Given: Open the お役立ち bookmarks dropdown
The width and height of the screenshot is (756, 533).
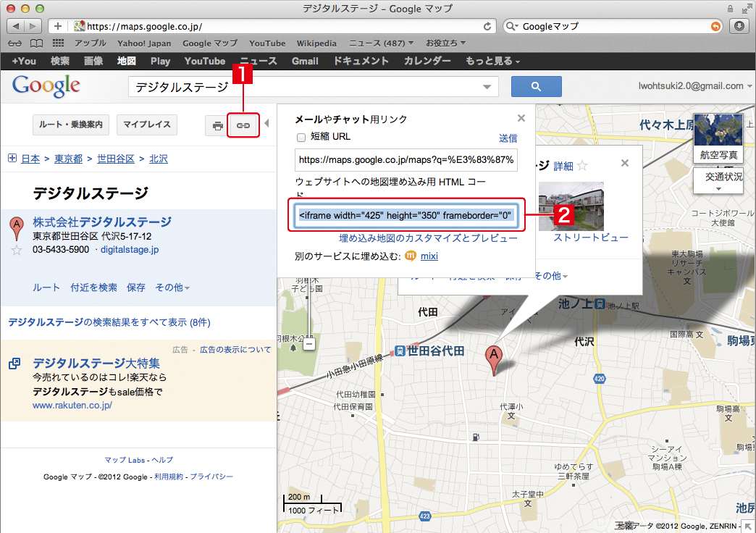Looking at the screenshot, I should click(445, 43).
